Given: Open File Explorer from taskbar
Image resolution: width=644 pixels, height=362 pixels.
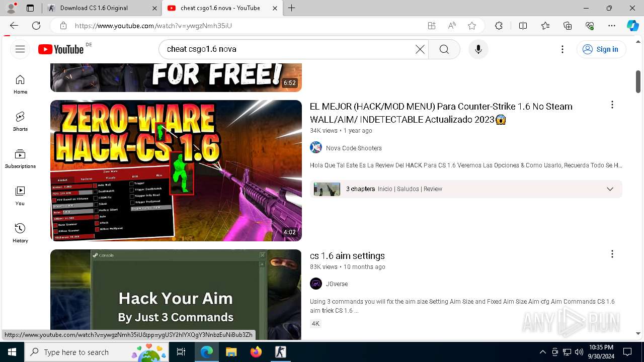Looking at the screenshot, I should 231,352.
